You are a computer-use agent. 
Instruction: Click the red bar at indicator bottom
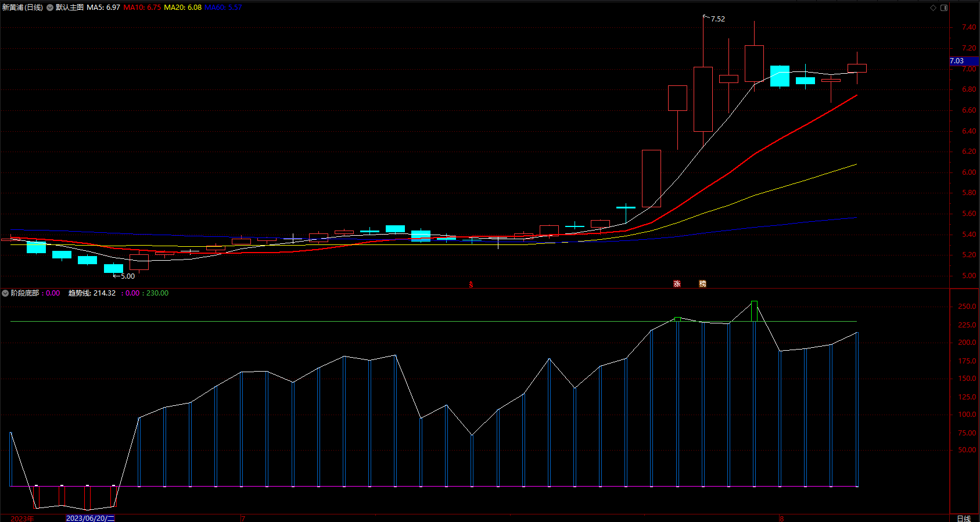pos(113,496)
